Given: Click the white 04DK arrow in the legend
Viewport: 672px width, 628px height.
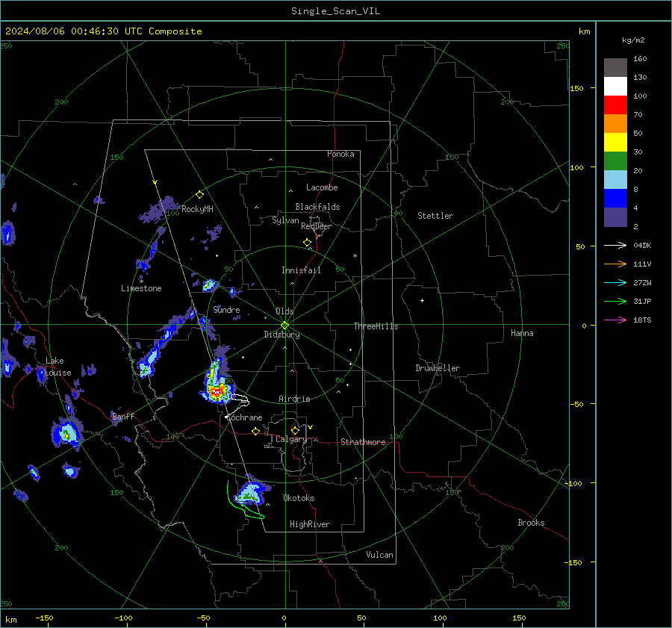Looking at the screenshot, I should click(615, 246).
